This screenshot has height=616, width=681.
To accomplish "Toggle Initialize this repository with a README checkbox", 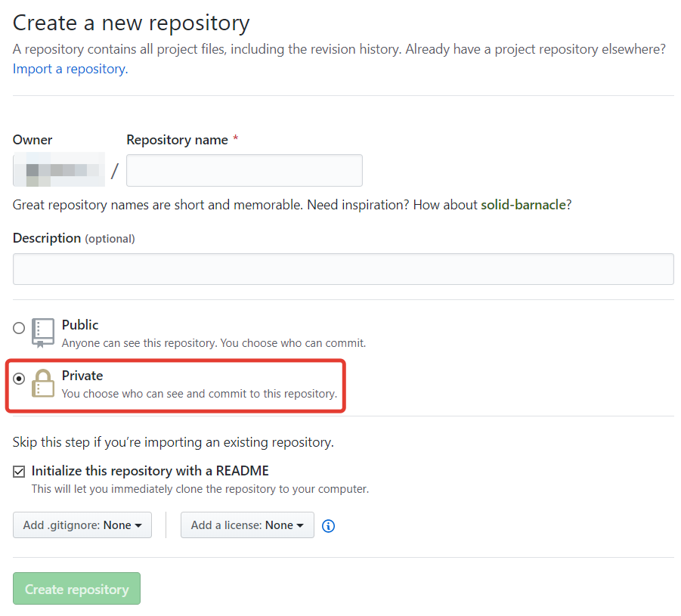I will pyautogui.click(x=19, y=472).
